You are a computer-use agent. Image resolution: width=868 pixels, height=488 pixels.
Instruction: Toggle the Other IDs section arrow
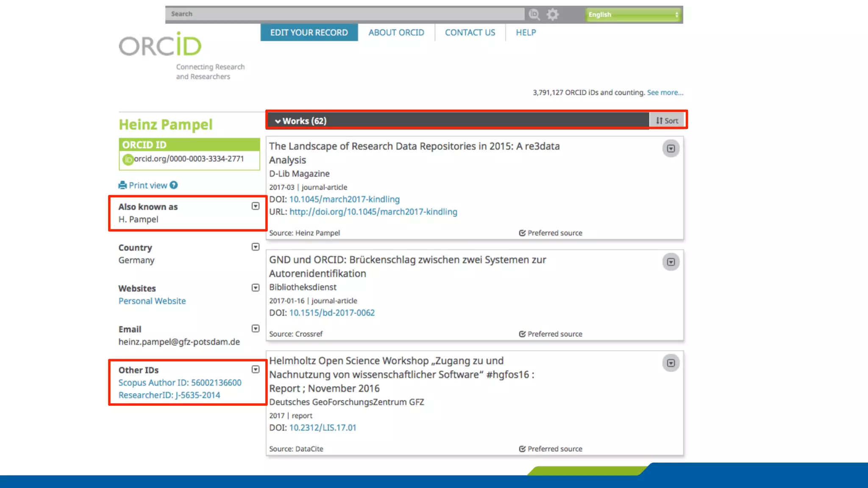(x=255, y=369)
